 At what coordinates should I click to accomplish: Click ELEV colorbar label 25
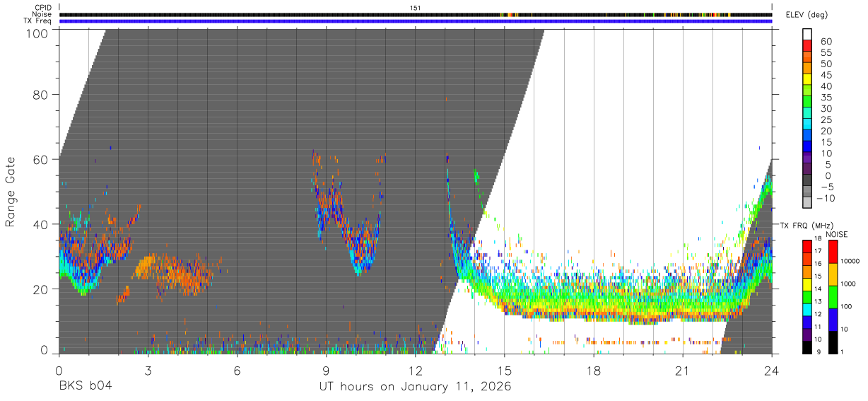[826, 120]
